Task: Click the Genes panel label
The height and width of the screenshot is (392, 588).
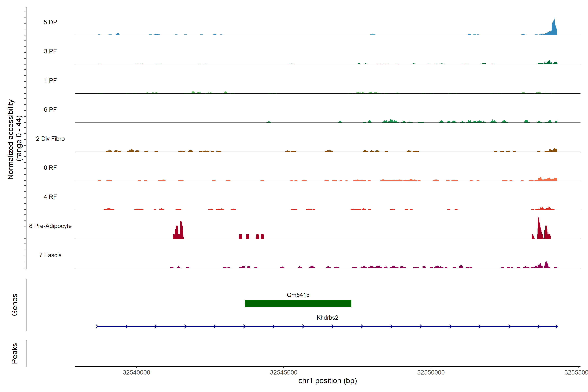Action: 15,304
